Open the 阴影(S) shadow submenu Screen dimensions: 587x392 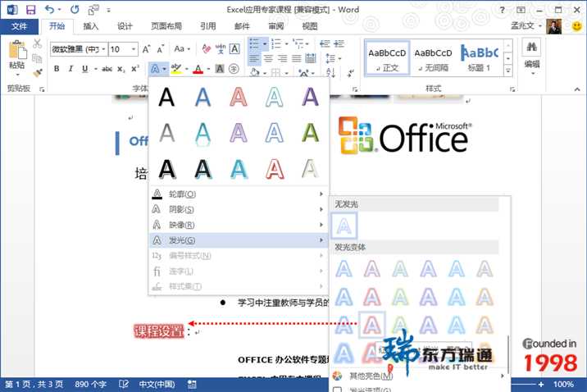(x=239, y=209)
